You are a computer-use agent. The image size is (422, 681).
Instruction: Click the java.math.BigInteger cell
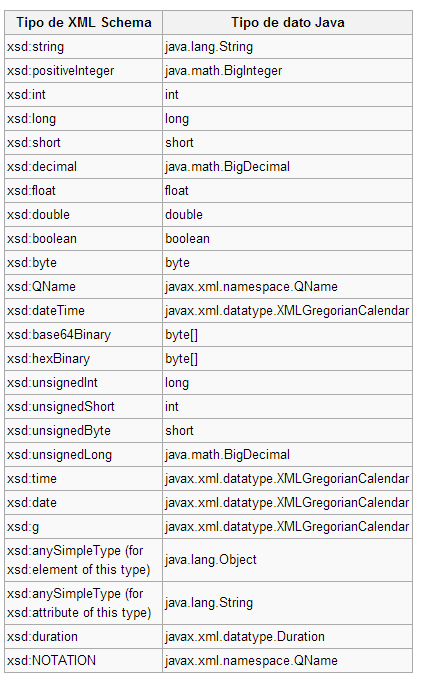287,70
